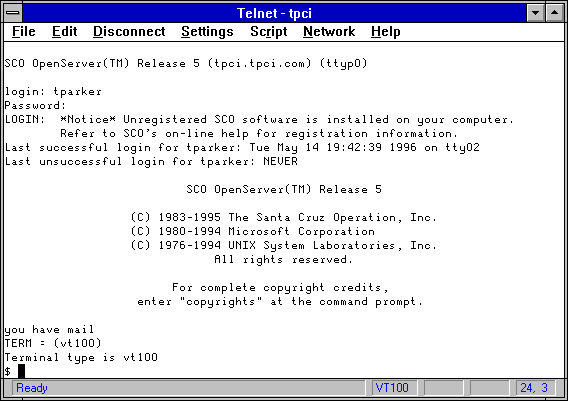568x401 pixels.
Task: Click '(C) 1980-1994 Microsoft Corporation' line
Action: click(253, 231)
